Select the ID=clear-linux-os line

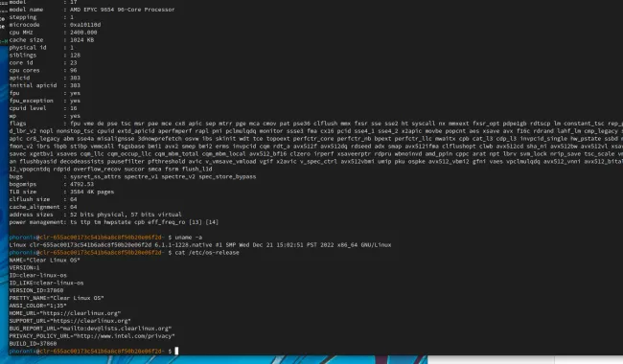click(x=38, y=276)
